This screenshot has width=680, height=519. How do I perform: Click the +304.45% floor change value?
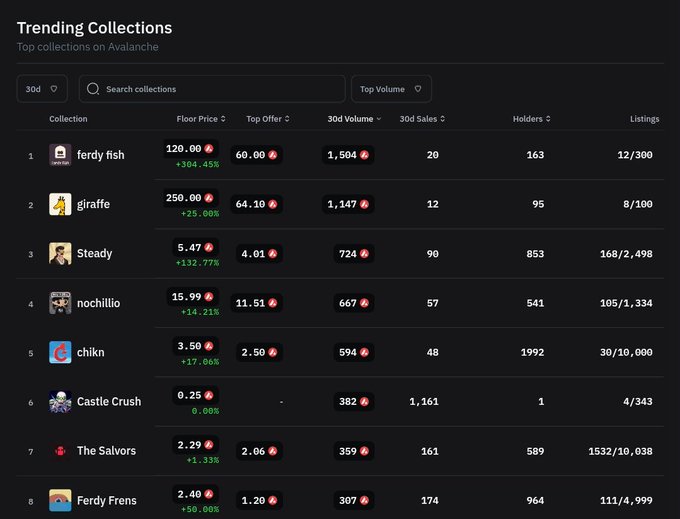[x=197, y=164]
